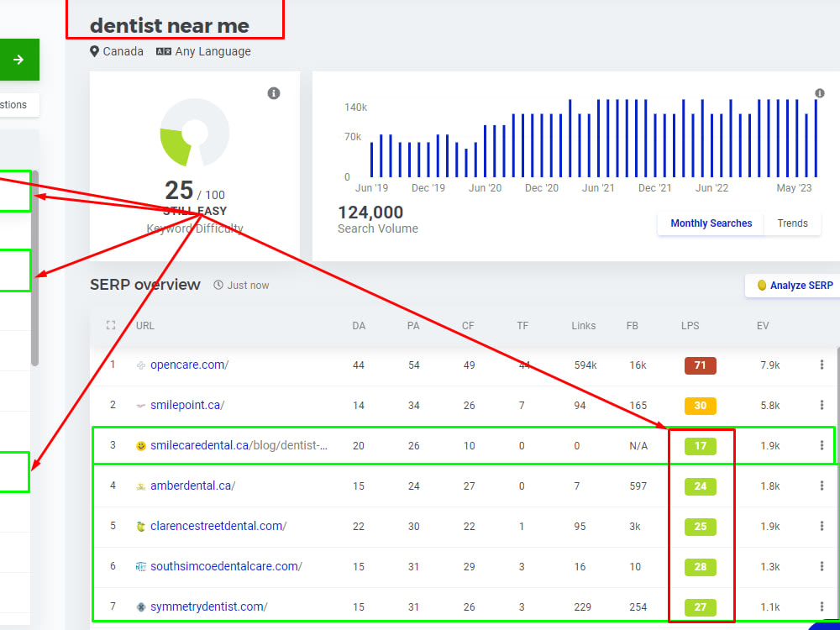This screenshot has height=630, width=840.
Task: Open clarencestreetdental.com/ link
Action: [218, 526]
